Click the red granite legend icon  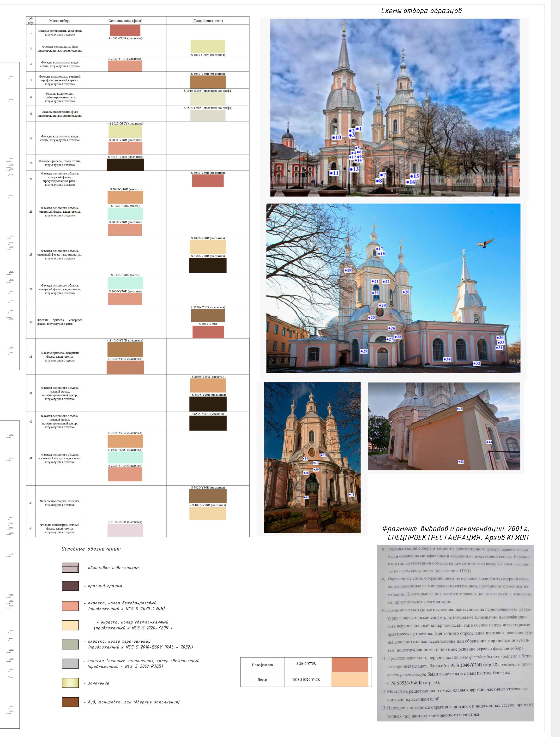click(x=70, y=586)
